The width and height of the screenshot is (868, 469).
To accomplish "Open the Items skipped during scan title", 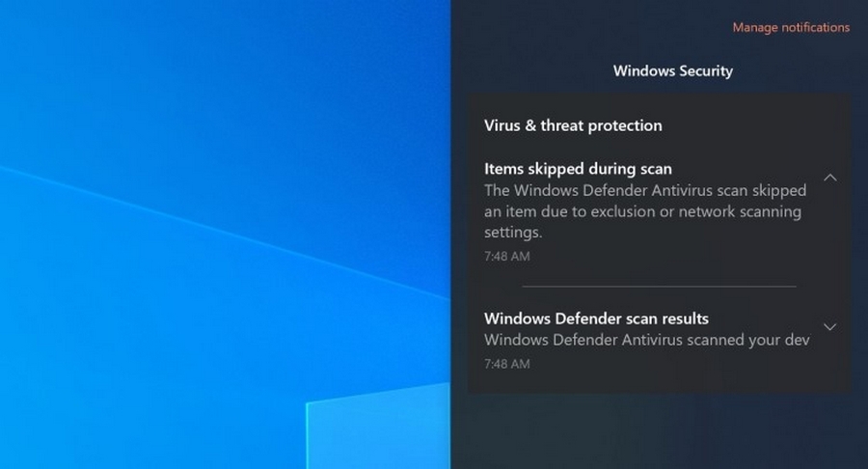I will click(578, 168).
